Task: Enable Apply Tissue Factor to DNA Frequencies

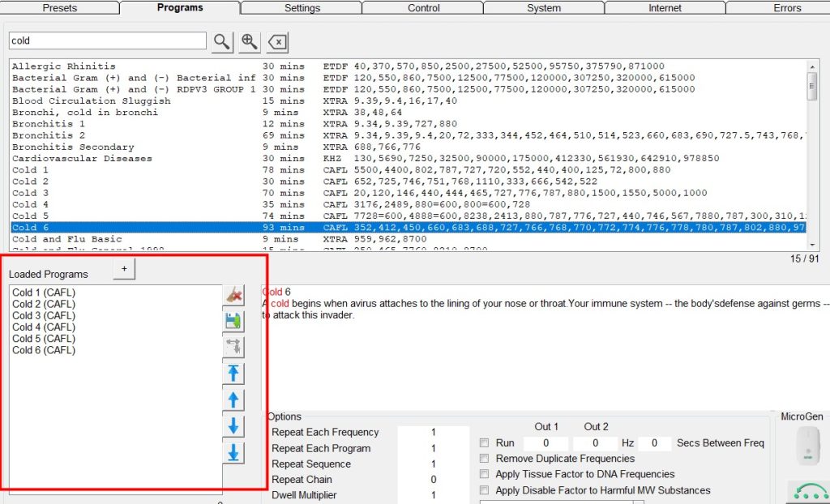Action: (x=485, y=474)
